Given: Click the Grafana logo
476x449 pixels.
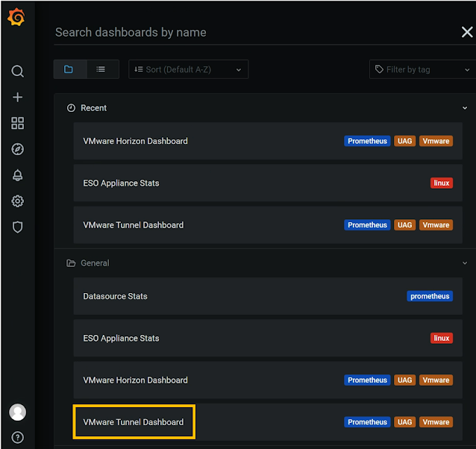Looking at the screenshot, I should pos(16,17).
